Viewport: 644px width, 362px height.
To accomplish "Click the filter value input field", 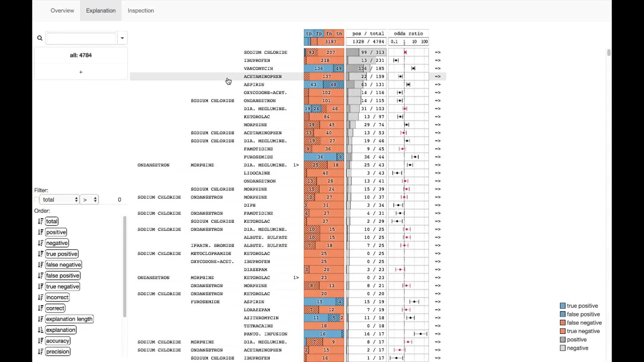I will click(113, 200).
